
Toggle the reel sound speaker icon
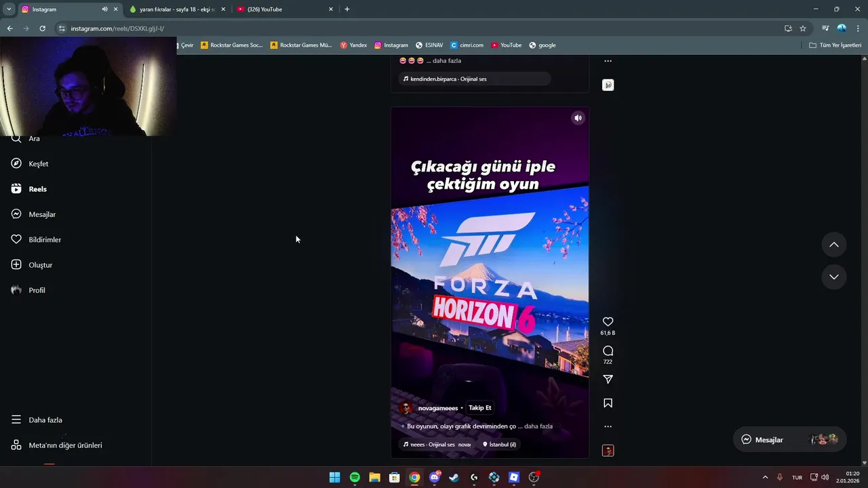point(578,118)
